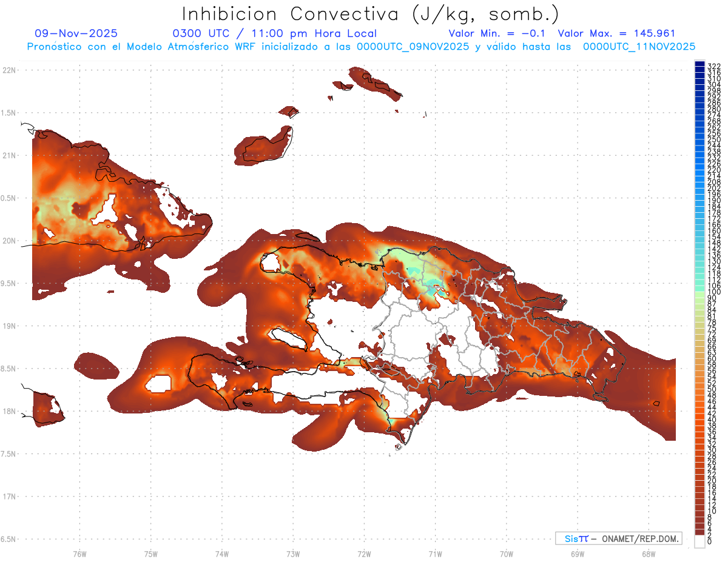Click the "22N" latitude label
The height and width of the screenshot is (562, 728).
click(9, 70)
